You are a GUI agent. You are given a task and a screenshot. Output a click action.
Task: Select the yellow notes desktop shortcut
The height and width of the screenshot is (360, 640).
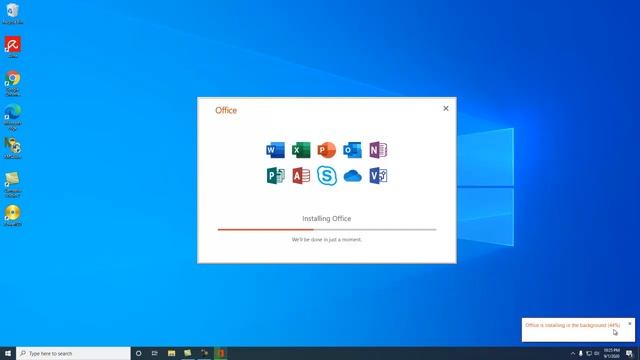coord(13,184)
